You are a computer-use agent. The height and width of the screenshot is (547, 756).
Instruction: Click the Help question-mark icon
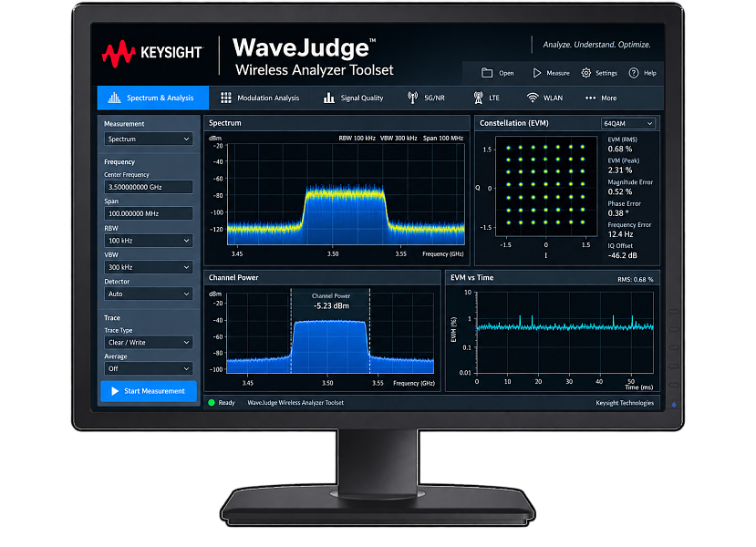634,73
